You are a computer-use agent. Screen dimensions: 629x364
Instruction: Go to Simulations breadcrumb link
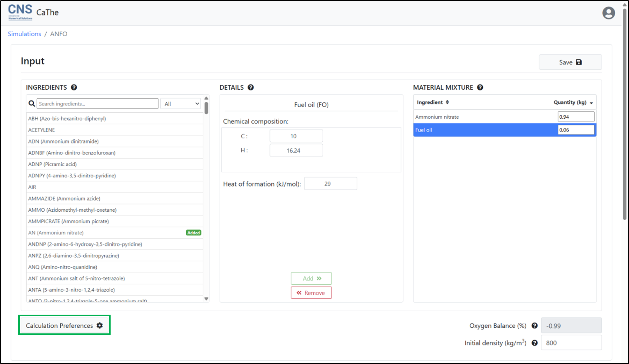[24, 34]
